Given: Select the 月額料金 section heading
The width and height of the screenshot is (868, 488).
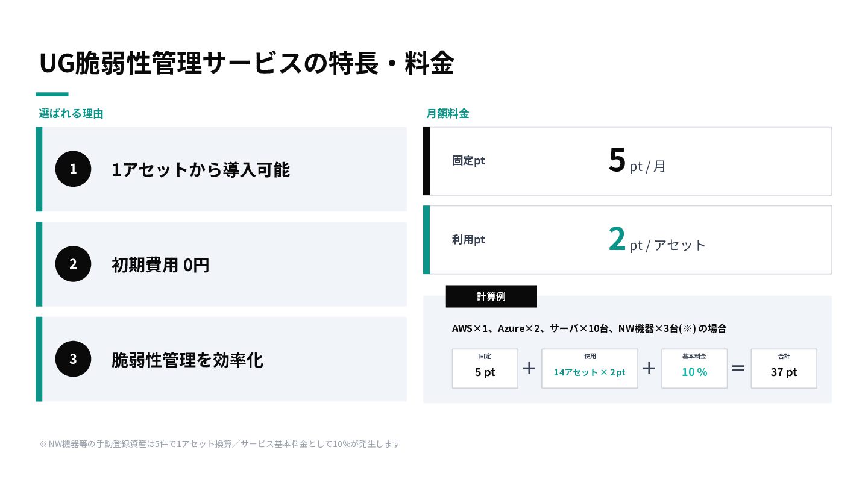Looking at the screenshot, I should (447, 113).
